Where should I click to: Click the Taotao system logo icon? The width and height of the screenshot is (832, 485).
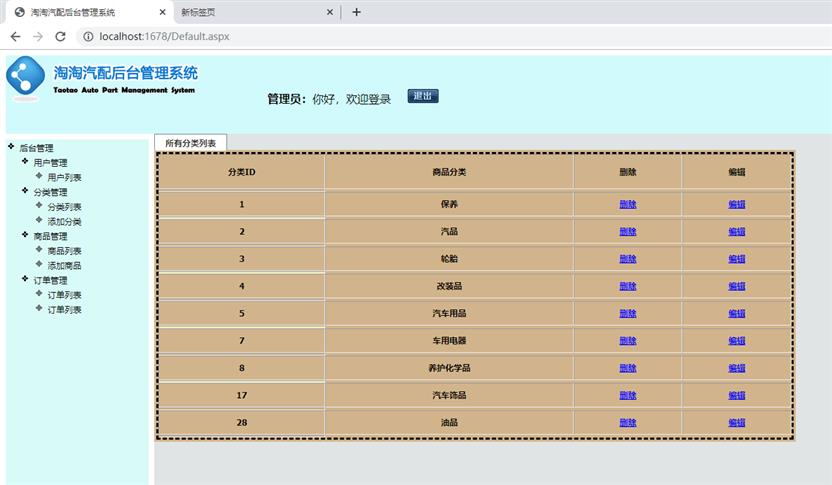pyautogui.click(x=26, y=78)
